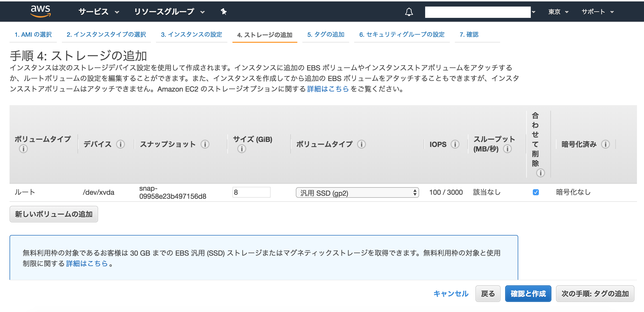
Task: Open the 汎用 SSD (gp2) volume type dropdown
Action: click(x=357, y=193)
